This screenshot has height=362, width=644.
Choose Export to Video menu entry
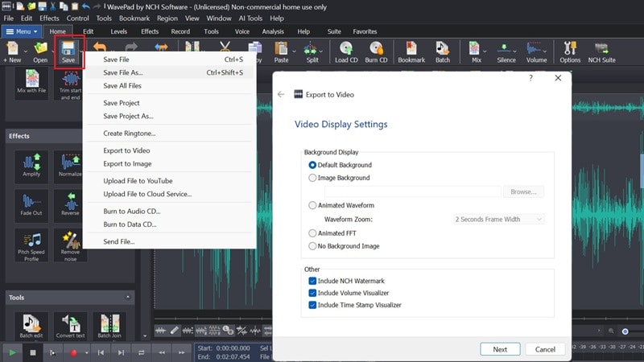[169, 150]
